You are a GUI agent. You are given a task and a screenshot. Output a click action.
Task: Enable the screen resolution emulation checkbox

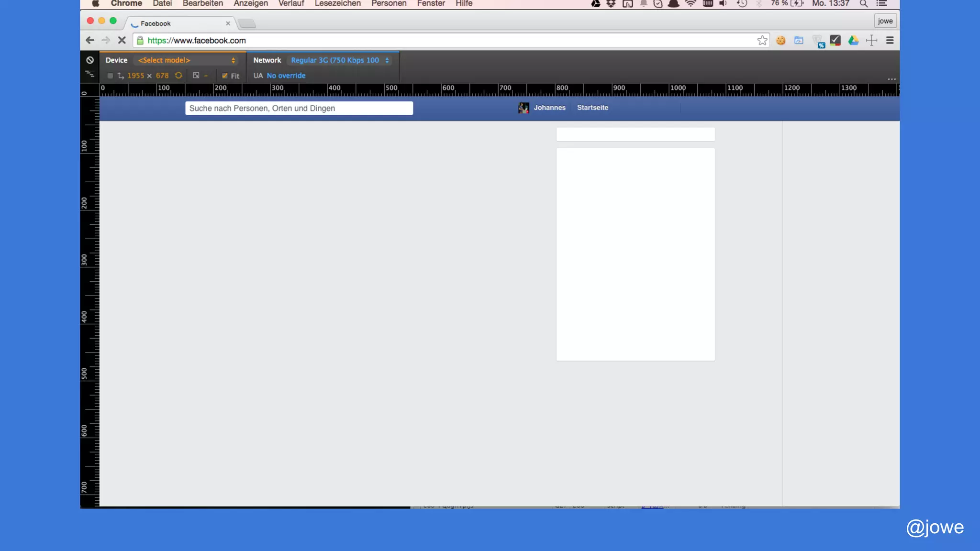pos(110,76)
